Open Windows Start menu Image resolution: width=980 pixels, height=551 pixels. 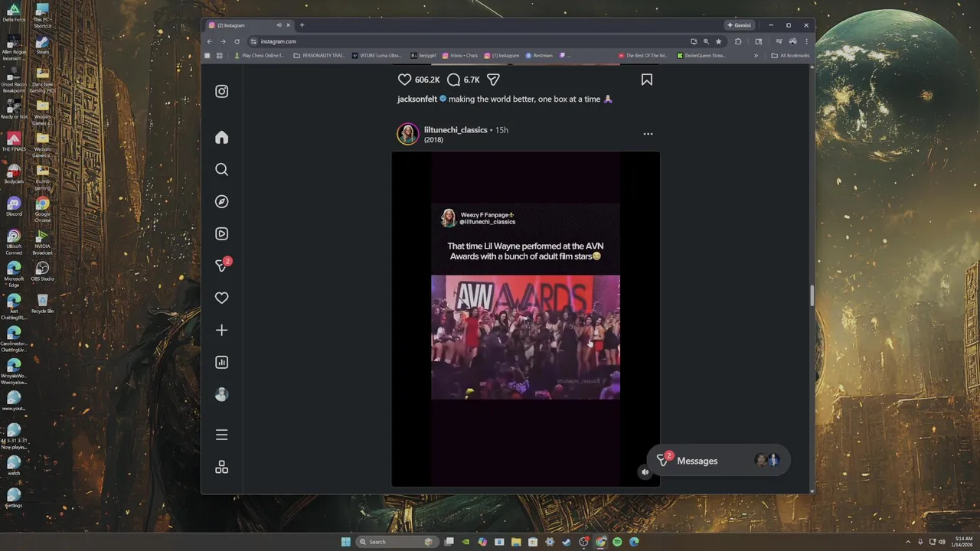(346, 542)
